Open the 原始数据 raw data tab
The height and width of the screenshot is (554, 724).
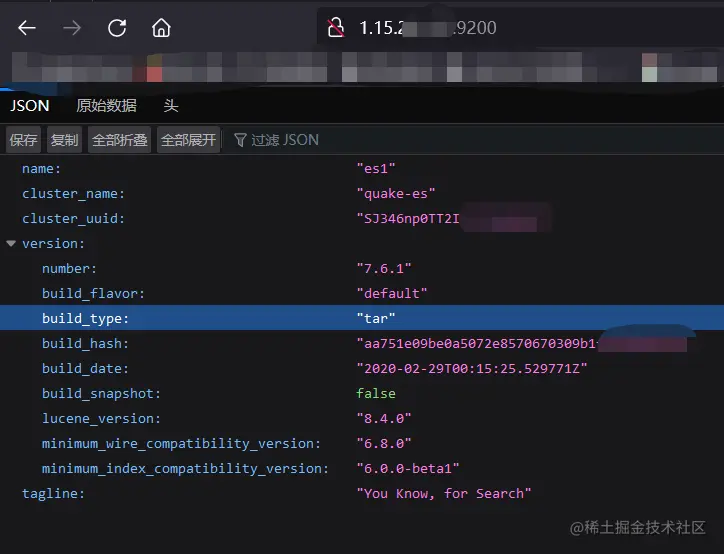coord(106,106)
